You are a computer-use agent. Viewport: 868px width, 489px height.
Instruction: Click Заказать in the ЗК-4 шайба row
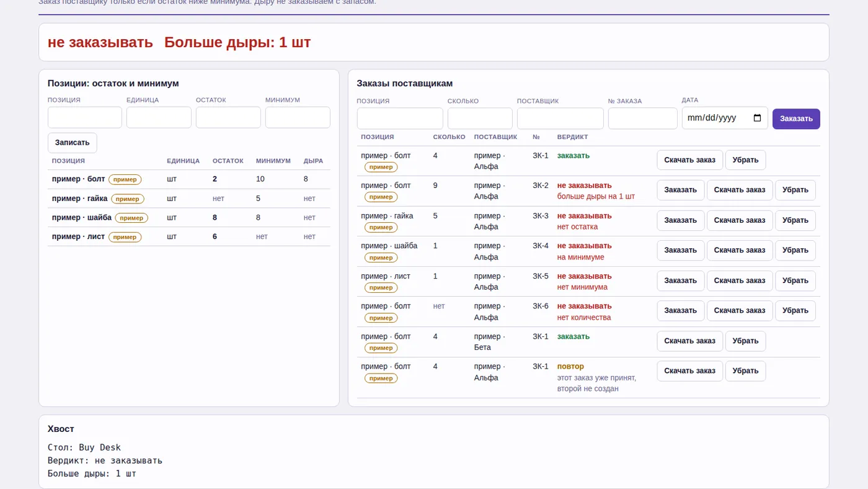pyautogui.click(x=681, y=250)
